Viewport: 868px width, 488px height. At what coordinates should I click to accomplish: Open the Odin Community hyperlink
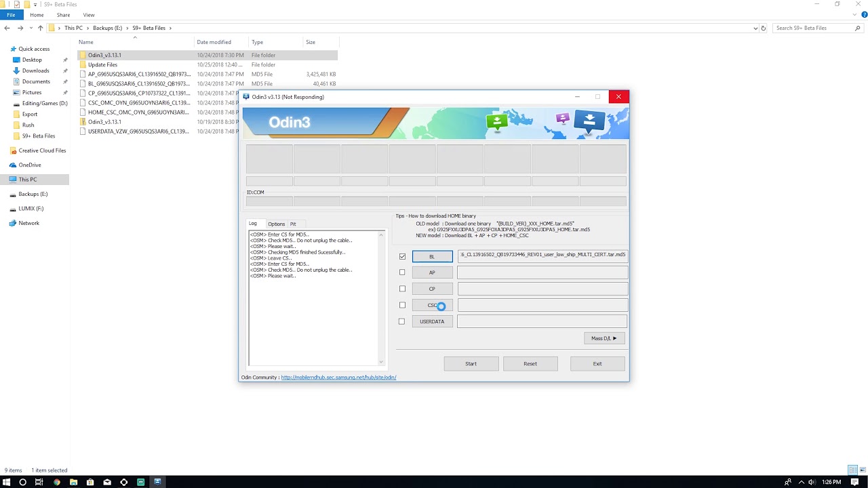click(338, 378)
